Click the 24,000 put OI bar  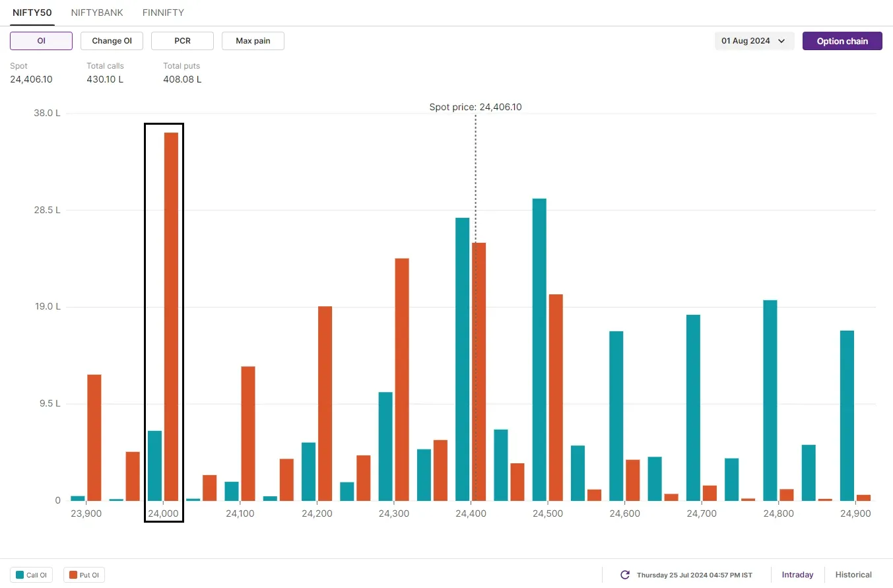point(171,317)
